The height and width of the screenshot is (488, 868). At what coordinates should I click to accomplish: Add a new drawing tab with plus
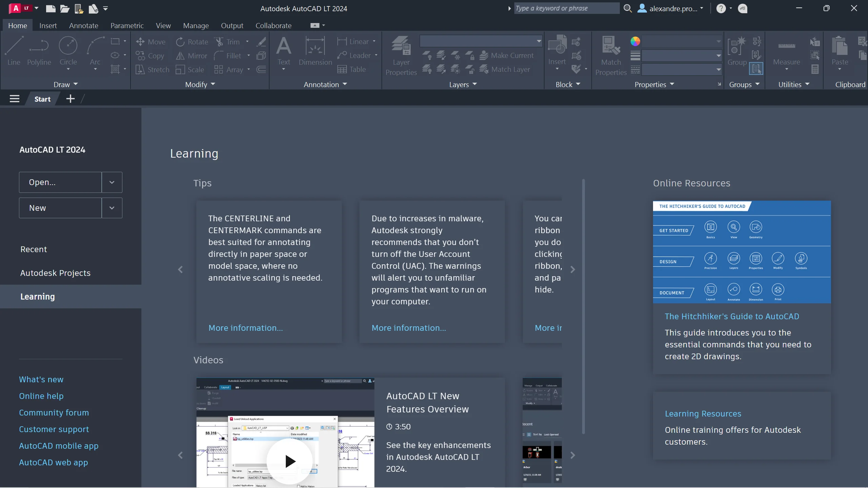coord(70,99)
